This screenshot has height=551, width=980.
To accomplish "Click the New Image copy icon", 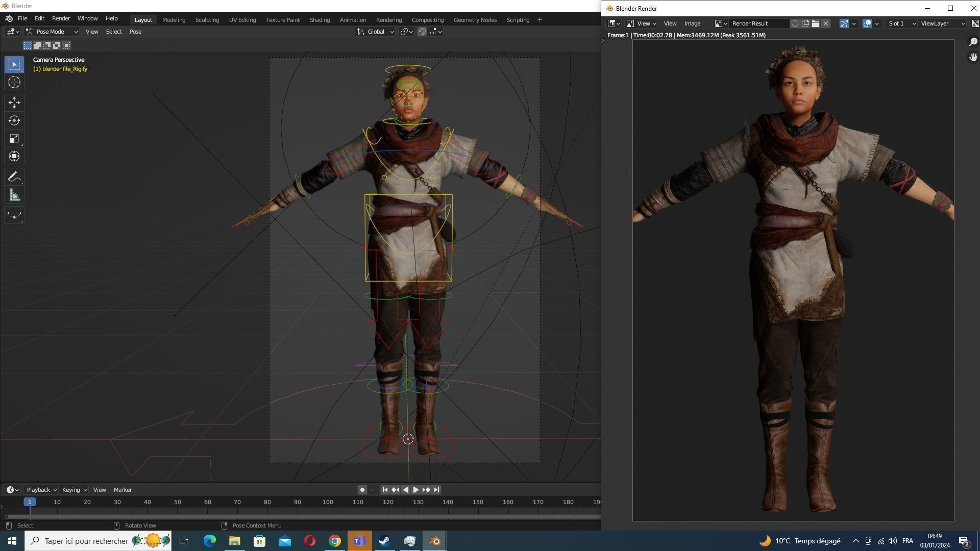I will (x=805, y=23).
